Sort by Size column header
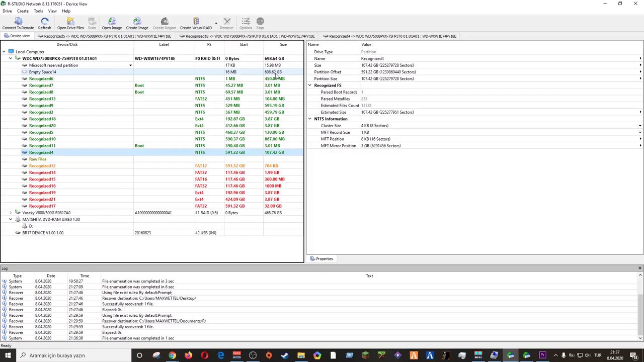Screen dimensions: 644x362 283,45
